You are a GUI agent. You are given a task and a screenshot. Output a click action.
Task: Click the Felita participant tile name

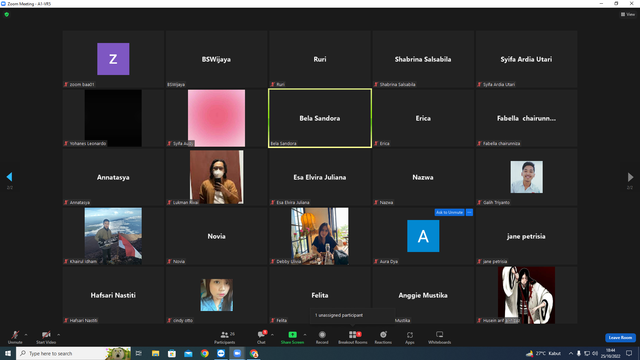320,295
